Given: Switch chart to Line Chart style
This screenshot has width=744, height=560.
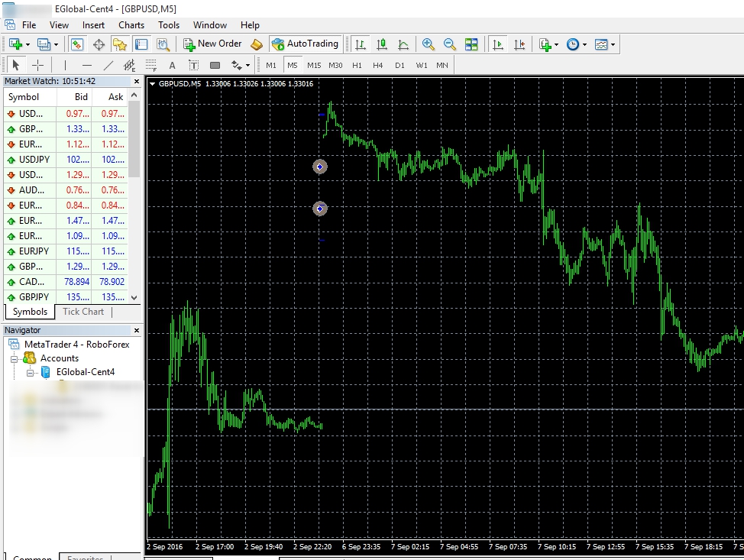Looking at the screenshot, I should point(403,44).
